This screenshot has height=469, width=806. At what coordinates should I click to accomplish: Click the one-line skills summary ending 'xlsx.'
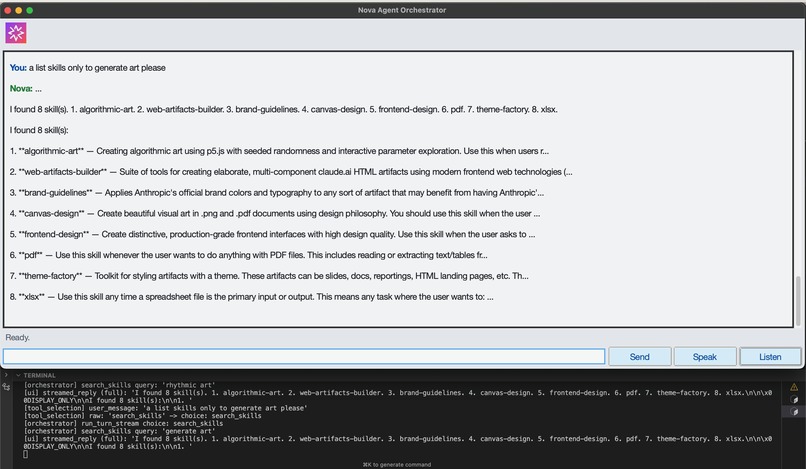tap(283, 110)
